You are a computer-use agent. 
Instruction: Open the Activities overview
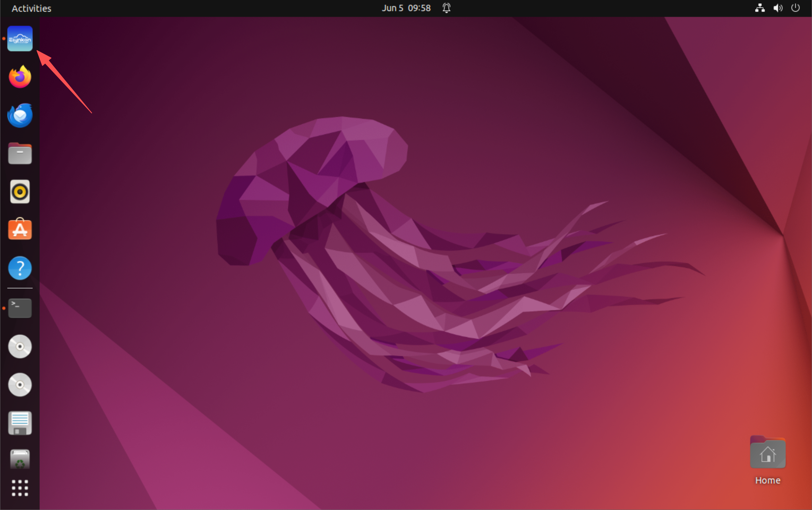[31, 8]
